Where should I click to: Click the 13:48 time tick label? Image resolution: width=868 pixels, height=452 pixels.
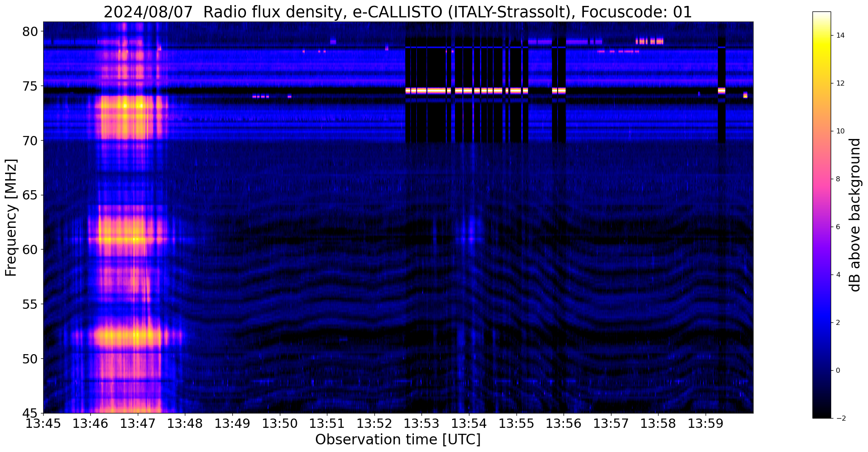click(x=185, y=423)
